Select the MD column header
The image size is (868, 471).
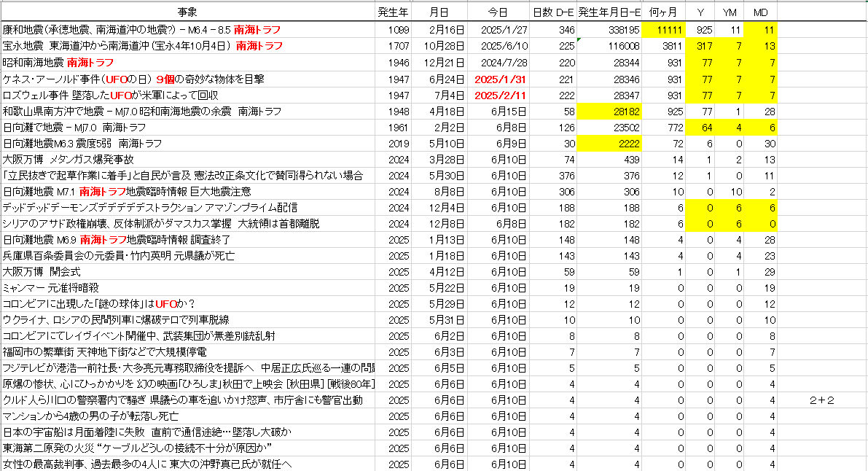point(760,12)
